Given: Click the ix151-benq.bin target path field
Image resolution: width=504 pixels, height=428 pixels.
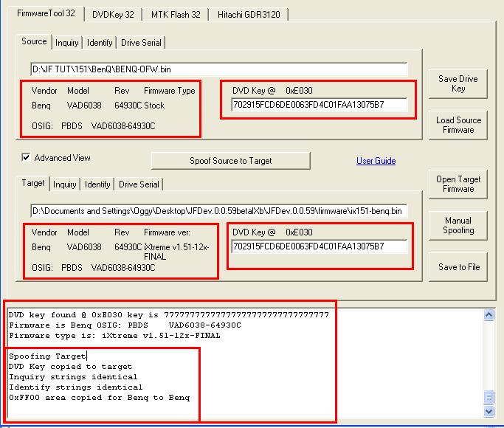Looking at the screenshot, I should [x=219, y=211].
